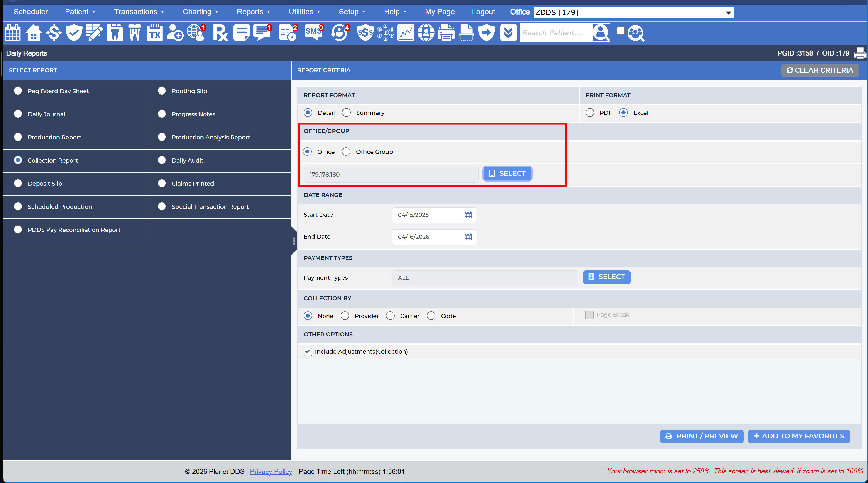Click the toolbar printer icon

[x=446, y=33]
